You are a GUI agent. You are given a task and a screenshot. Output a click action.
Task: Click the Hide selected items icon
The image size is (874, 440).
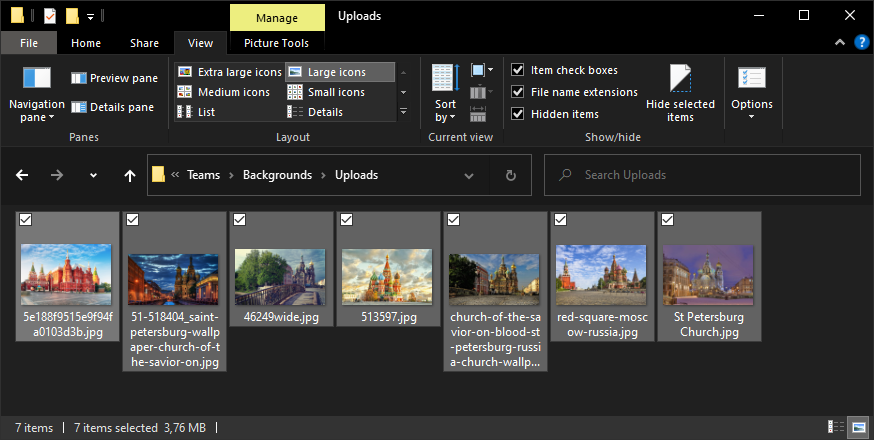point(680,79)
